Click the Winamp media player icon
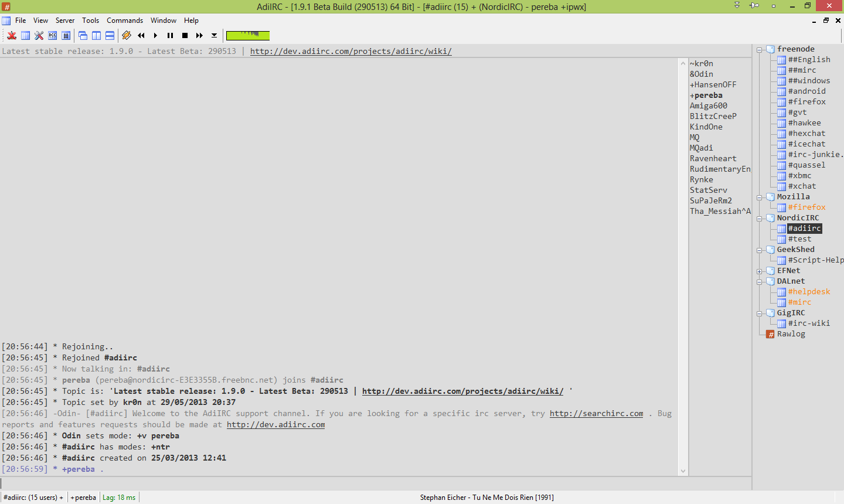Screen dimensions: 844x504 click(126, 35)
